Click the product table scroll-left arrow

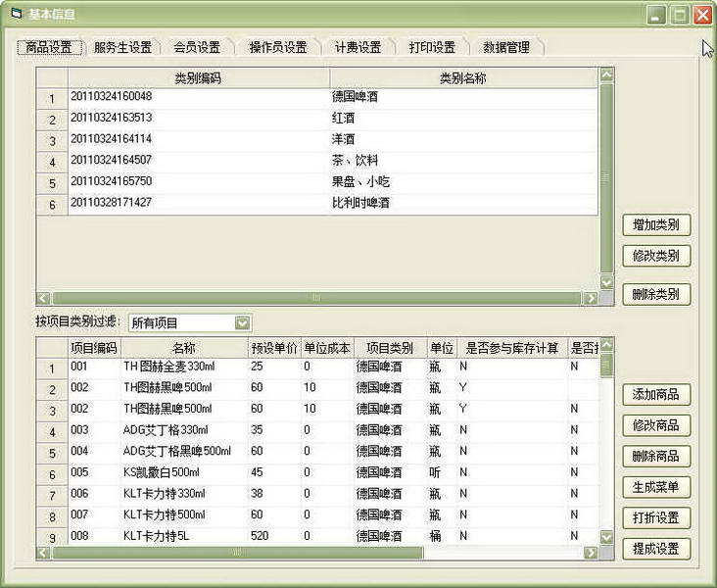click(43, 553)
